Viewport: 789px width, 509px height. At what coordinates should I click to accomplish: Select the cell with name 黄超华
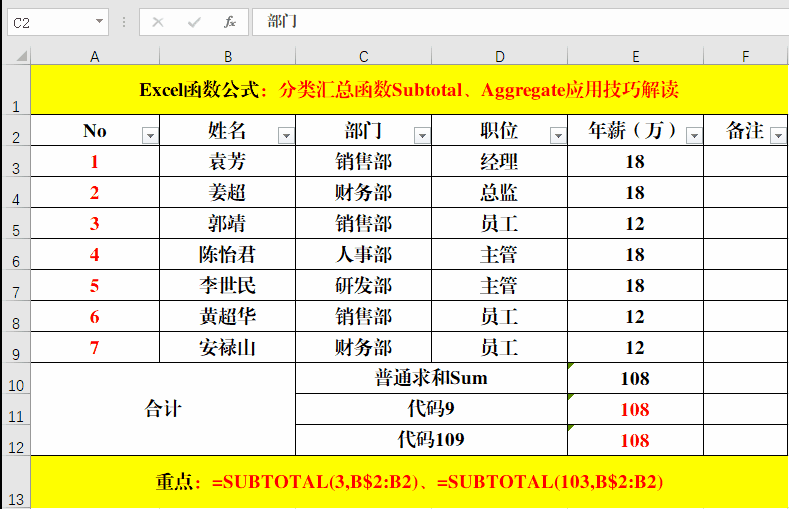(227, 316)
